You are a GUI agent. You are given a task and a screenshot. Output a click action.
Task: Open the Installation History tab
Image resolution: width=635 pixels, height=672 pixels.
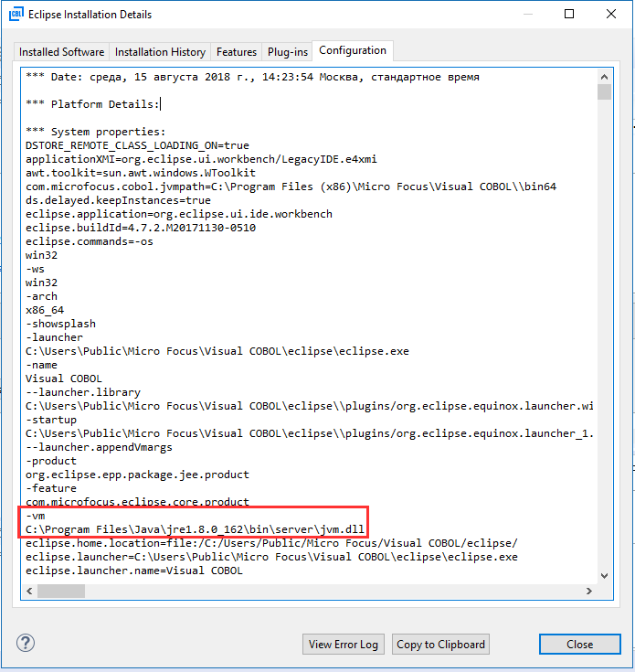[x=160, y=52]
